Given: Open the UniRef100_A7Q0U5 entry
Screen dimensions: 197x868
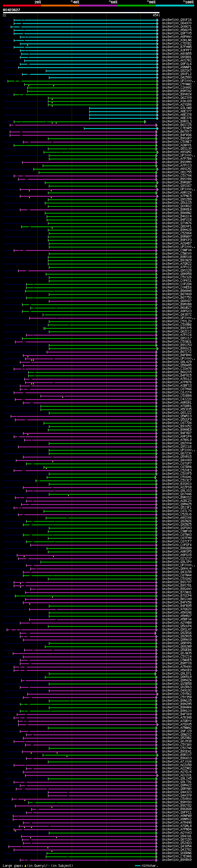Looking at the screenshot, I should tap(177, 724).
